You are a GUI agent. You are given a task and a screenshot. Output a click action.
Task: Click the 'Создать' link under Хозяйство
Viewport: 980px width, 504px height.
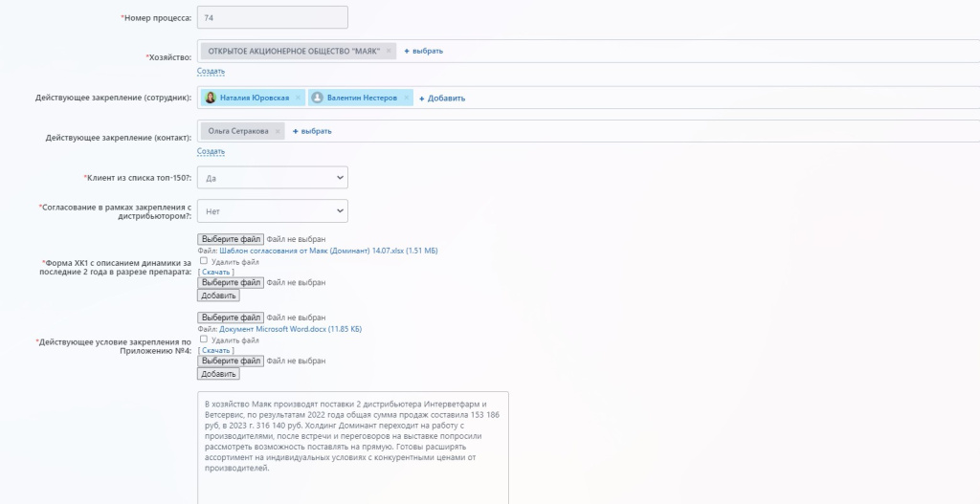[x=211, y=72]
